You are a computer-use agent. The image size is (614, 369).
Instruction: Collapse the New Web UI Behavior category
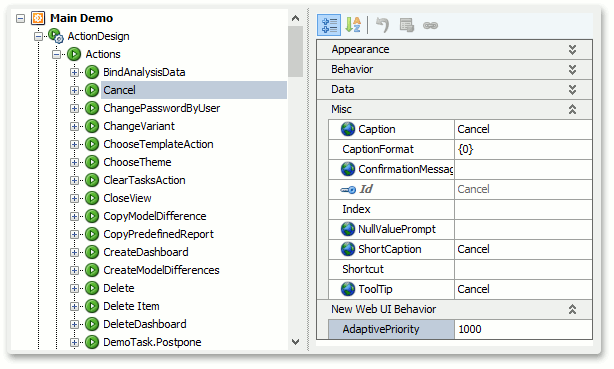572,309
